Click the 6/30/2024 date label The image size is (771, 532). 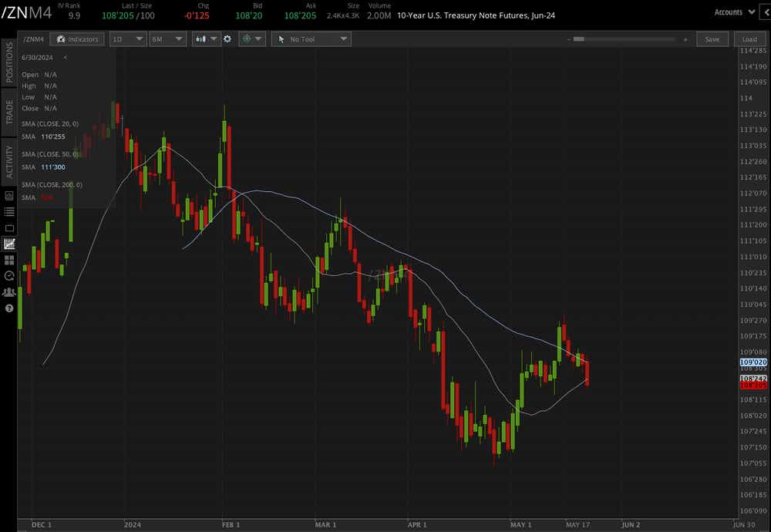(37, 58)
